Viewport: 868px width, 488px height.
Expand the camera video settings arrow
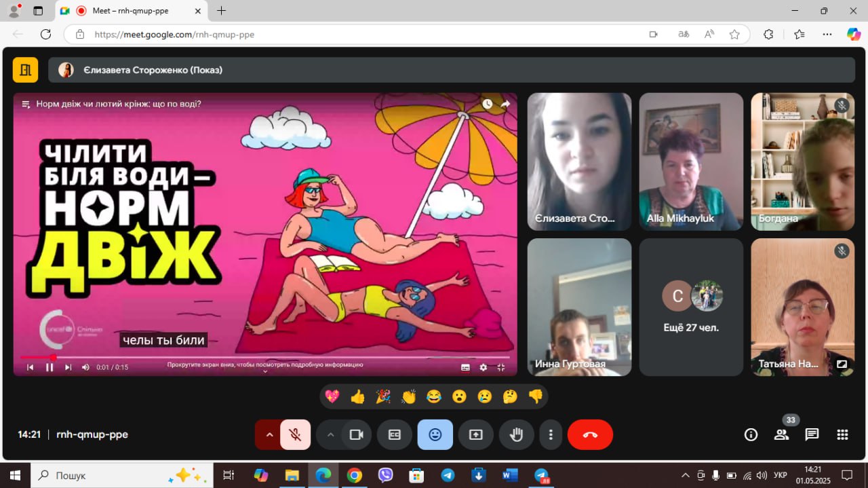[330, 434]
